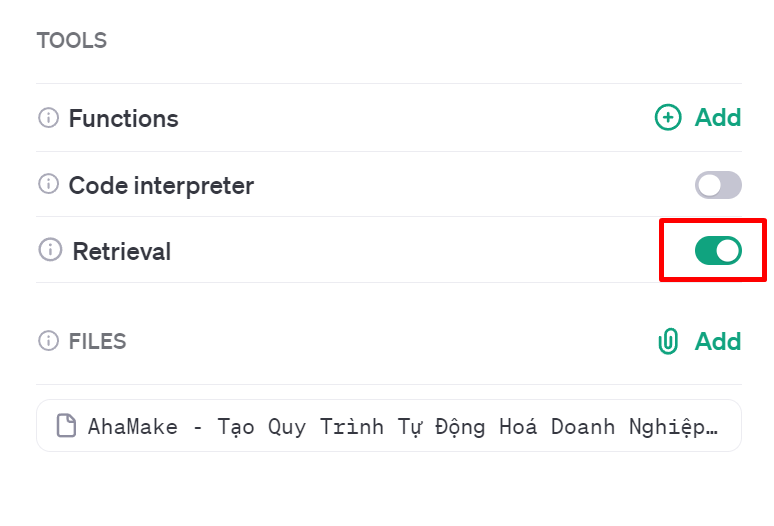774x526 pixels.
Task: Add a new function via Add text
Action: click(718, 117)
